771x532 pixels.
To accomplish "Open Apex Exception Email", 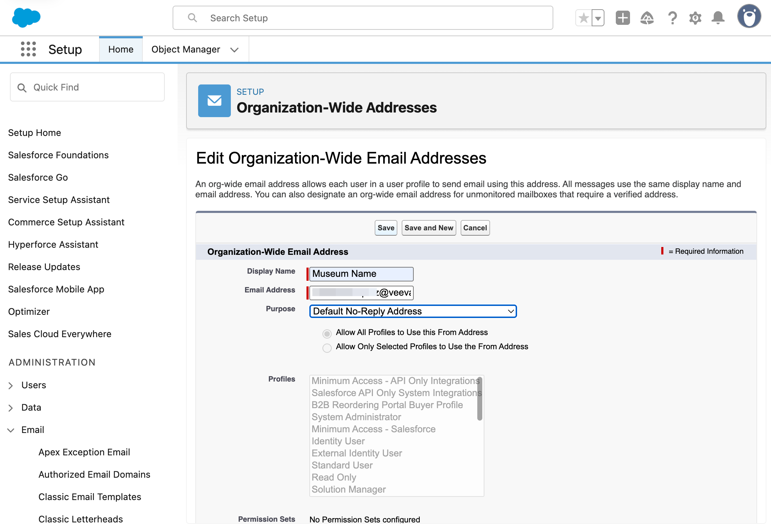I will (x=84, y=452).
